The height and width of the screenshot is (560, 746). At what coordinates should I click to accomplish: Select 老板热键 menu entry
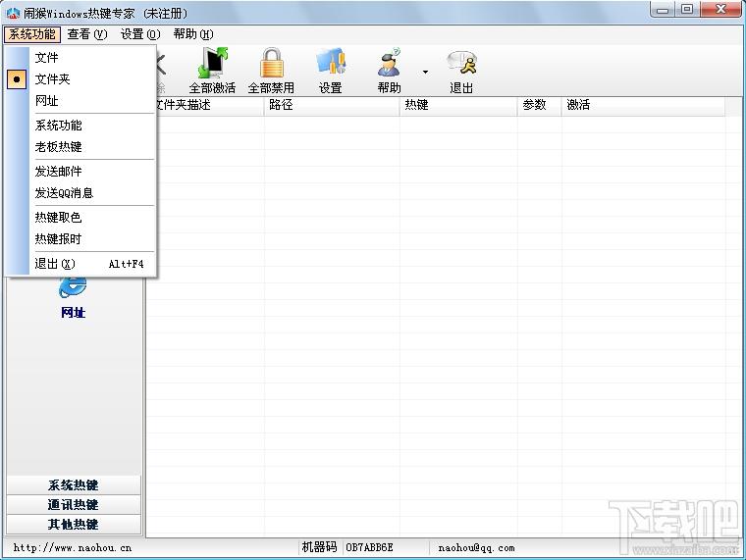pyautogui.click(x=93, y=147)
